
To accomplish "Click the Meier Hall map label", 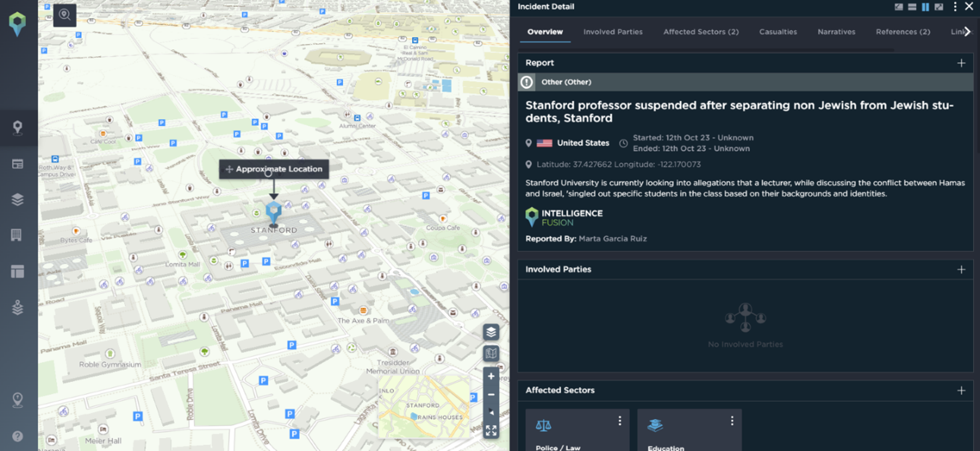I will pos(103,441).
